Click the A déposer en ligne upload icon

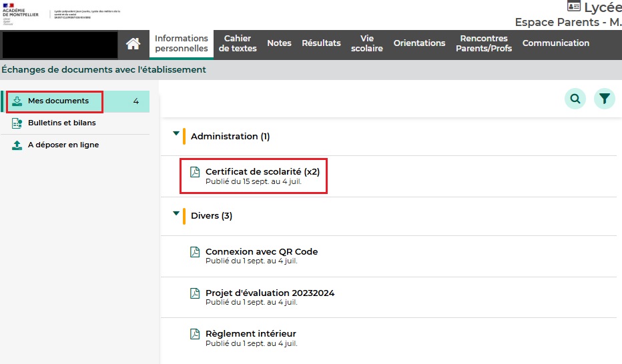(x=17, y=145)
